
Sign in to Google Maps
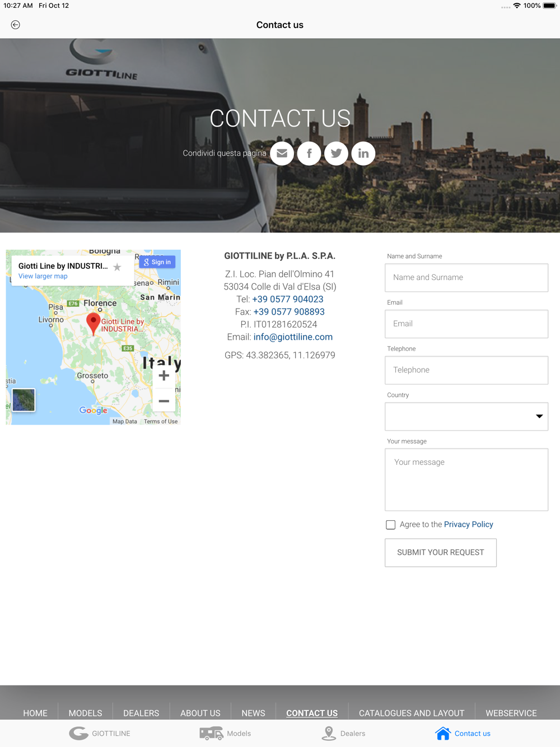[157, 262]
